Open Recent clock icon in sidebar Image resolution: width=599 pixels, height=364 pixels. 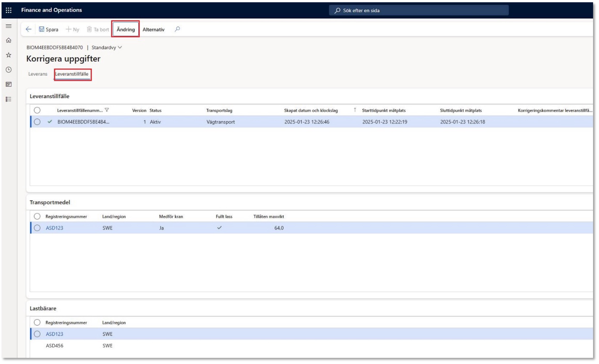tap(9, 70)
